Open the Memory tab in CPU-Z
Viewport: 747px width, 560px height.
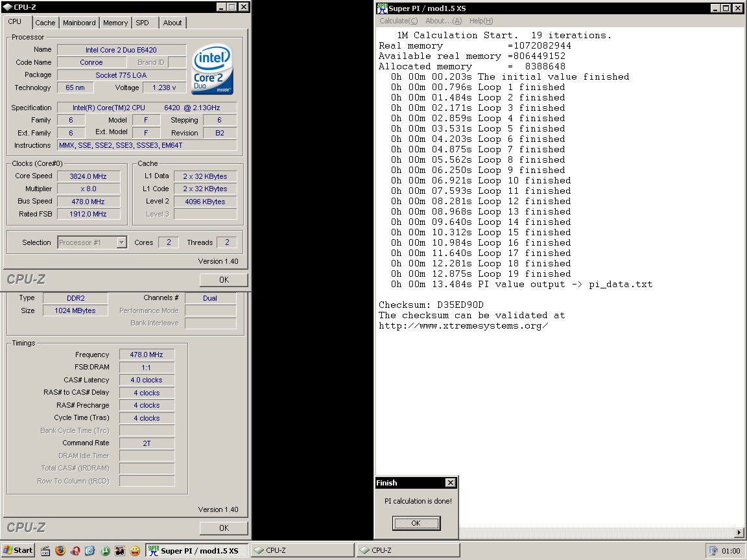click(115, 23)
